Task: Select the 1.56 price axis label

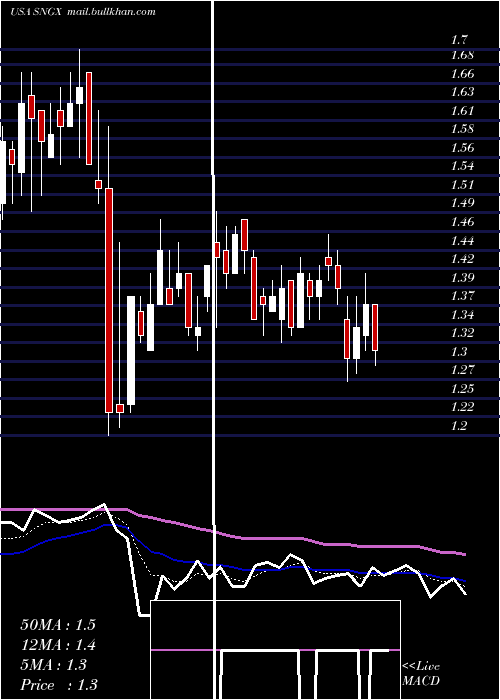Action: point(462,148)
